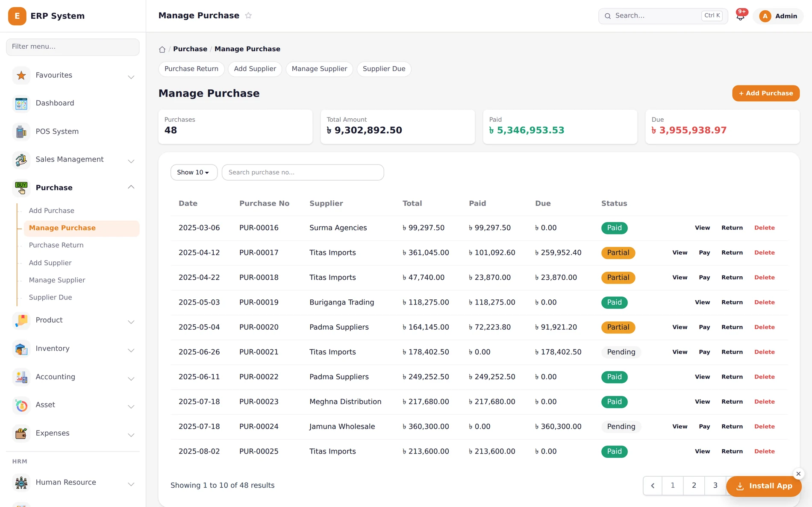Delete purchase PUR-00022
812x507 pixels.
(764, 377)
